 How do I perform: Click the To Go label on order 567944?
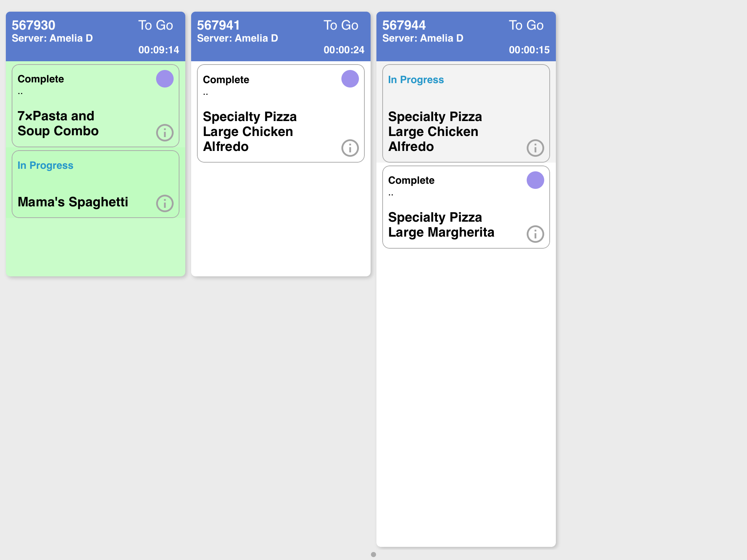pyautogui.click(x=526, y=25)
